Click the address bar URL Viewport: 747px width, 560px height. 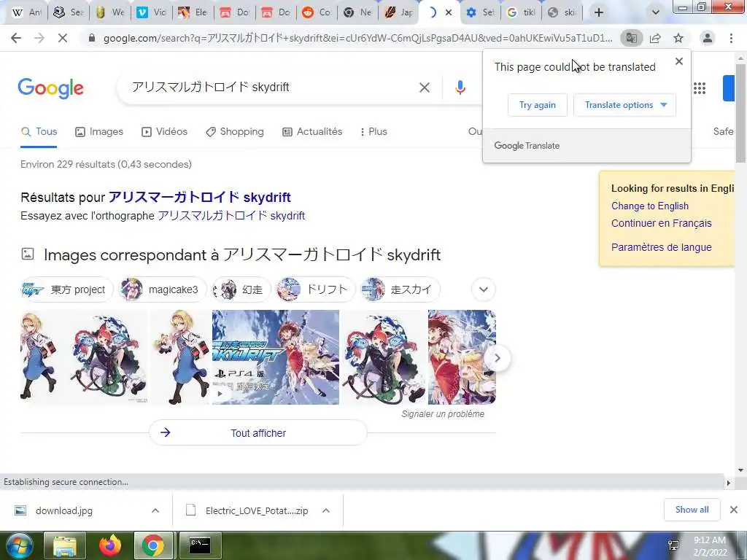357,38
